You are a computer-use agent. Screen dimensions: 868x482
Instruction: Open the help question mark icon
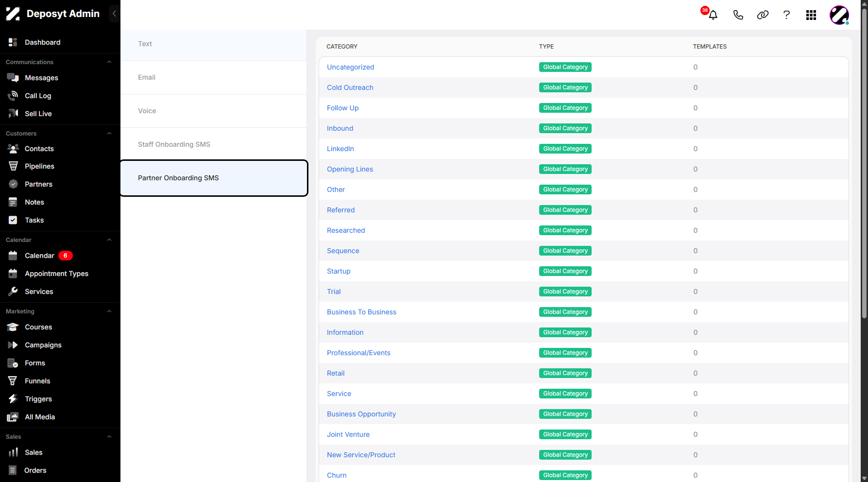pyautogui.click(x=786, y=15)
